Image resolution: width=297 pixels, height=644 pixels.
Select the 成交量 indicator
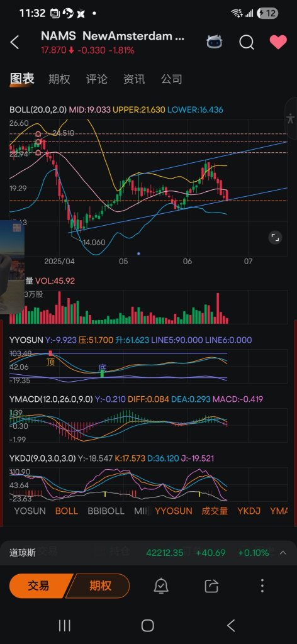[215, 511]
